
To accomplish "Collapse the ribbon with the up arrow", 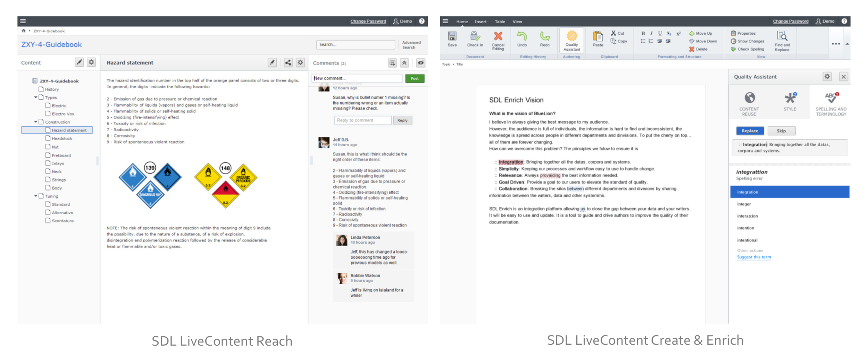I will tap(847, 44).
